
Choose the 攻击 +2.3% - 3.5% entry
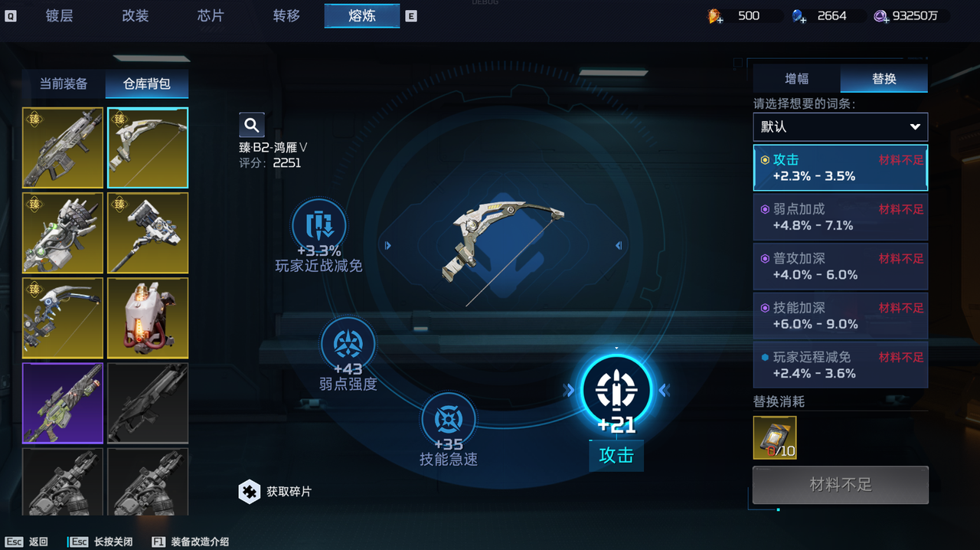pyautogui.click(x=841, y=168)
